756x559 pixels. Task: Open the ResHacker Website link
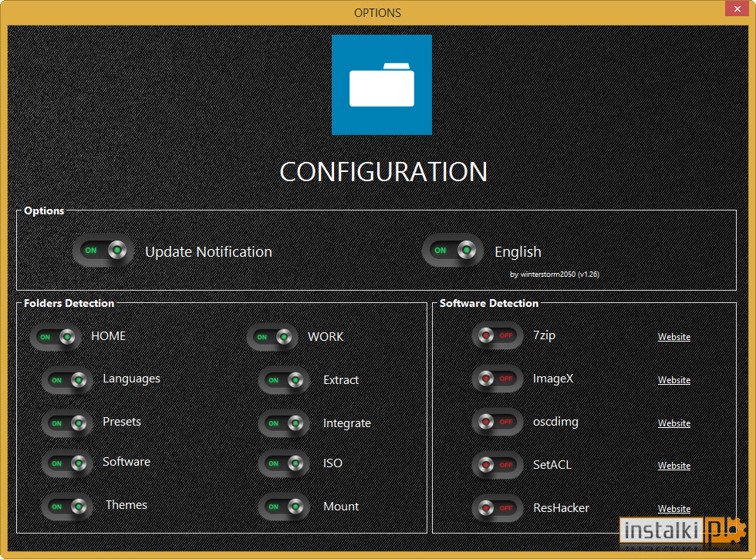[x=674, y=508]
